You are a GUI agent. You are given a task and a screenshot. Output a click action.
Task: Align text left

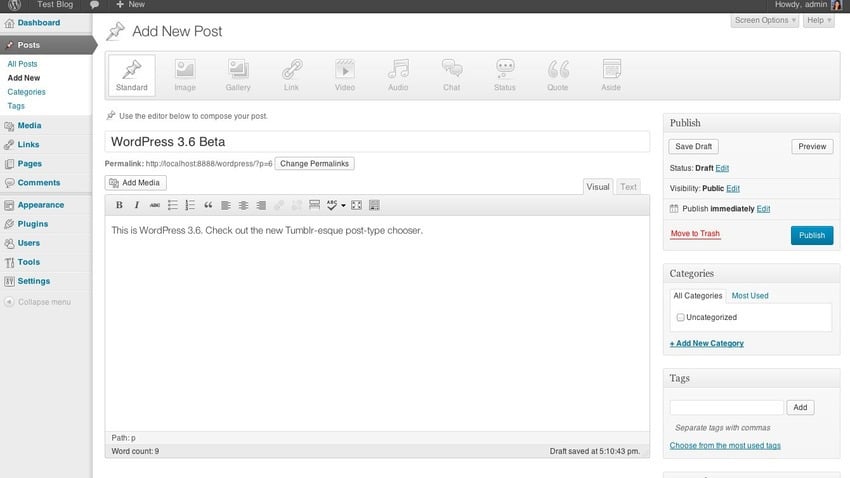[226, 205]
